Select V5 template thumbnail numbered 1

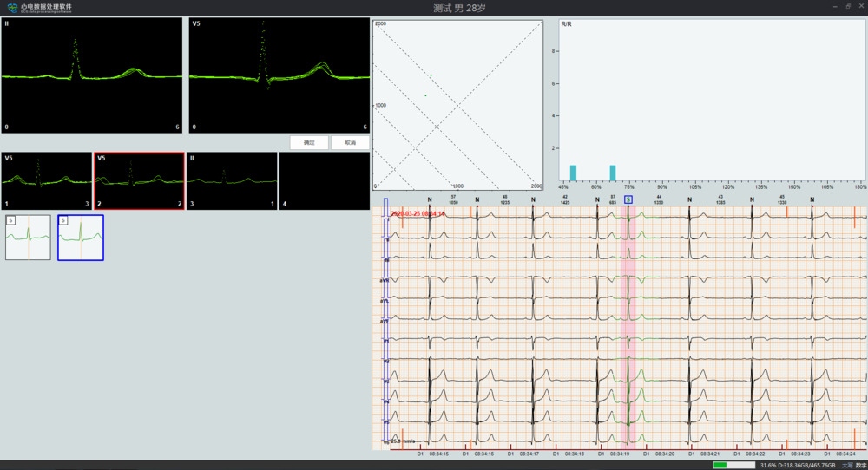46,180
